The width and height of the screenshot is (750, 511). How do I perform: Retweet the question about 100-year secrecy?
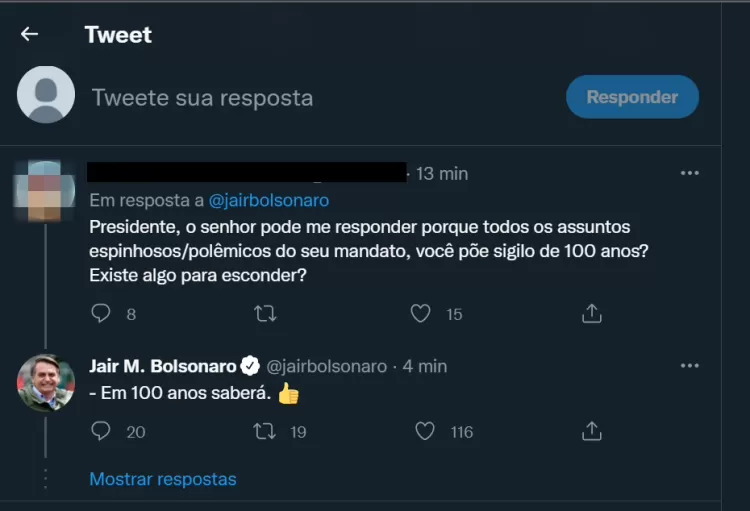pos(265,314)
